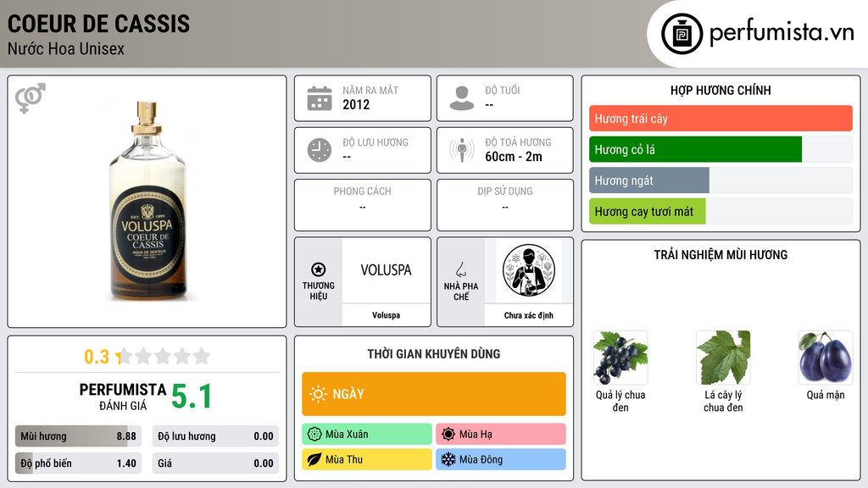Click the Độ lưu hương 0.00 score bar

coord(215,436)
